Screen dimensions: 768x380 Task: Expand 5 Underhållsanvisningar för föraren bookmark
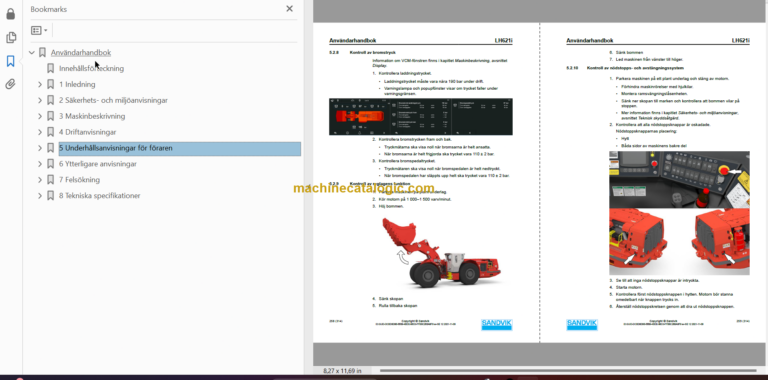[x=40, y=148]
